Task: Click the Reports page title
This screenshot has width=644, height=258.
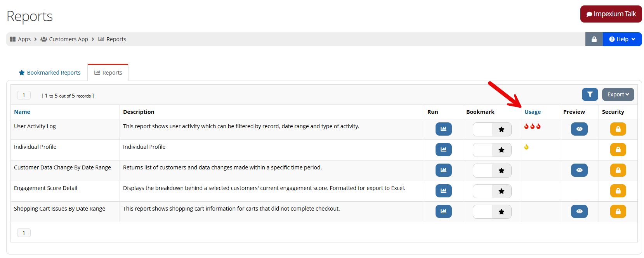Action: click(30, 16)
